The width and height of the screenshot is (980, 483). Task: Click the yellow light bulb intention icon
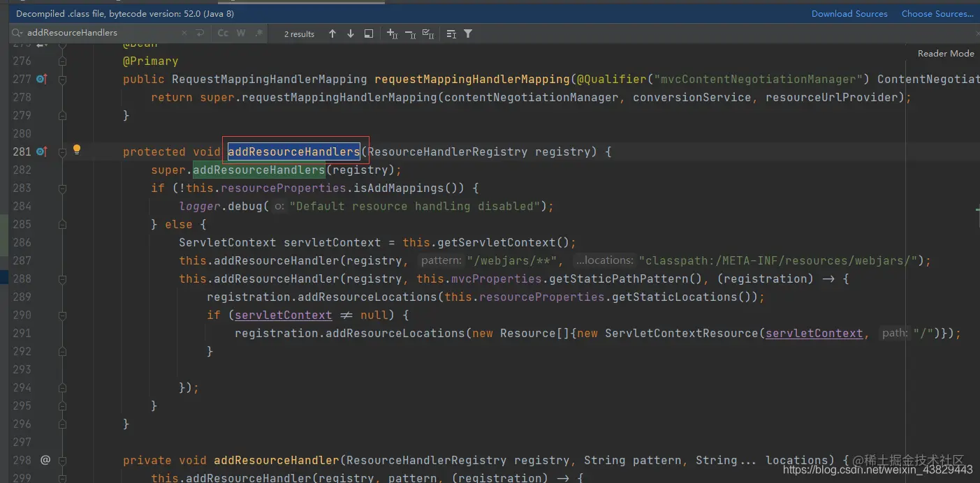point(77,149)
